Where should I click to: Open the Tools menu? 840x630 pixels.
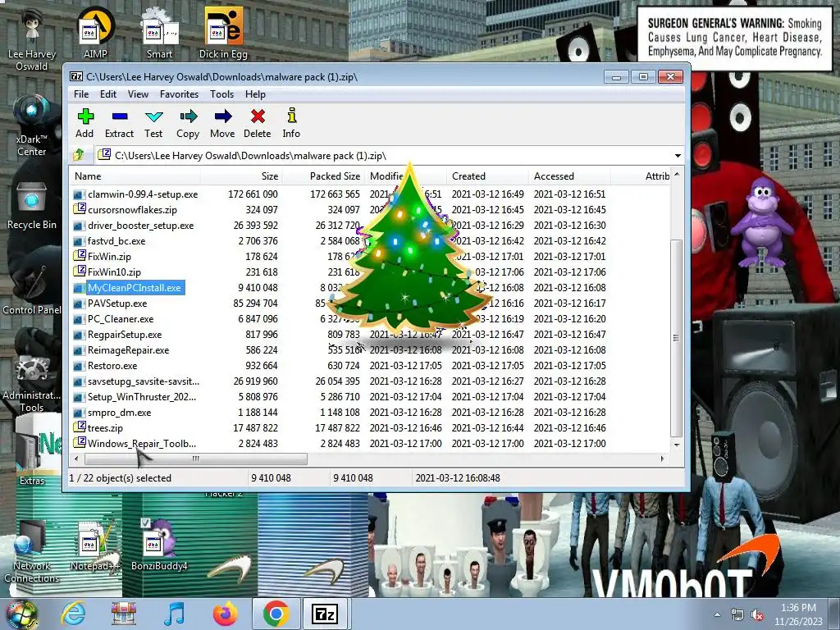point(221,94)
